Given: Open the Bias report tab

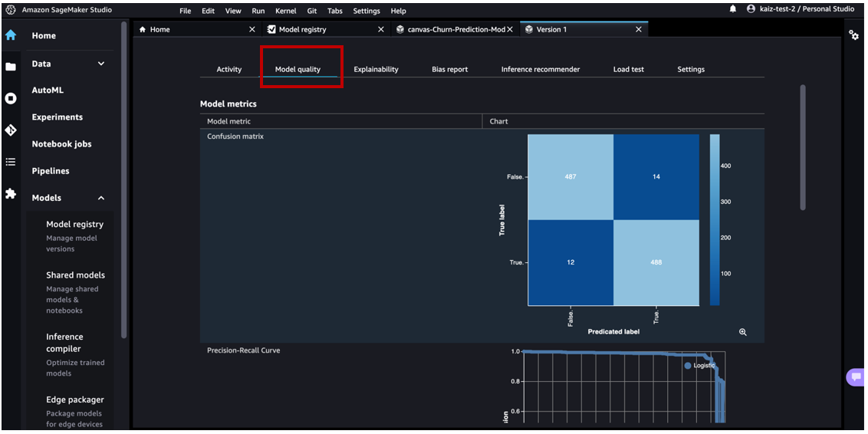Looking at the screenshot, I should 449,69.
